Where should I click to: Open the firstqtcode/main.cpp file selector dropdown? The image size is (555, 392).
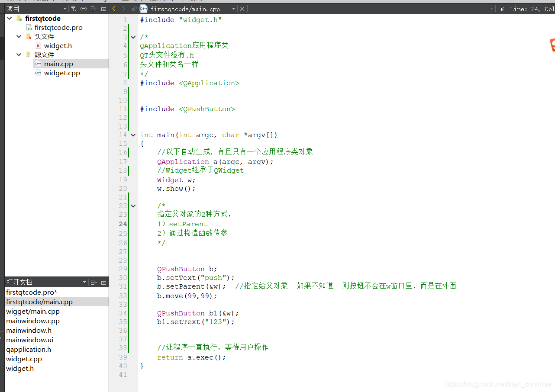233,9
